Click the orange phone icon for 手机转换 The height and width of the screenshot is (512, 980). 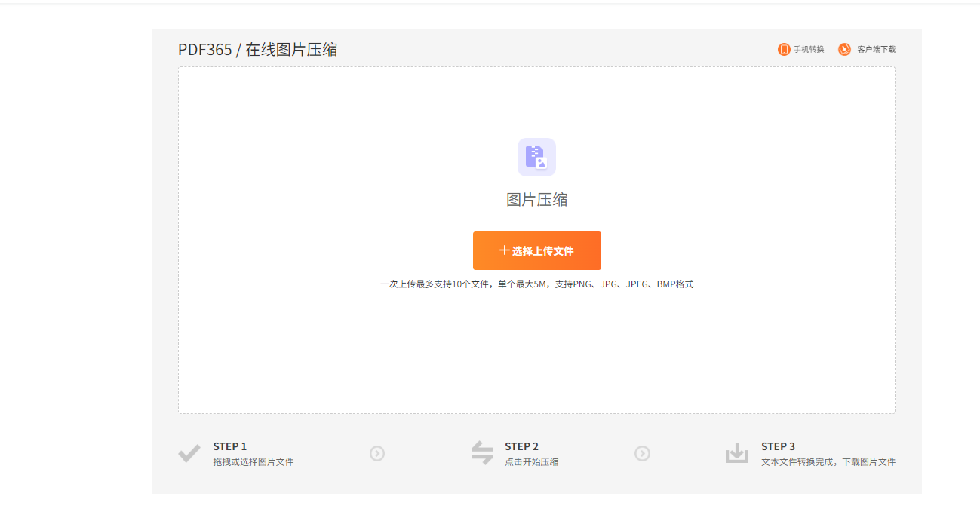[x=784, y=50]
